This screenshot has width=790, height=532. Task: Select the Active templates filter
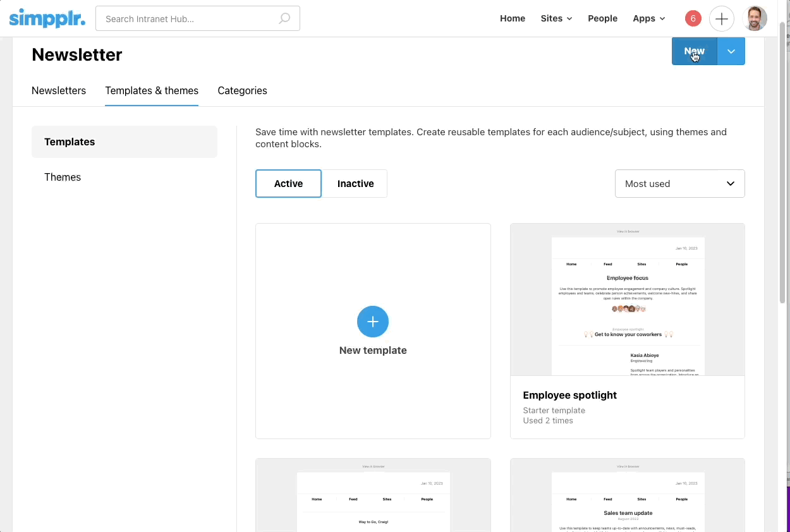(x=288, y=184)
